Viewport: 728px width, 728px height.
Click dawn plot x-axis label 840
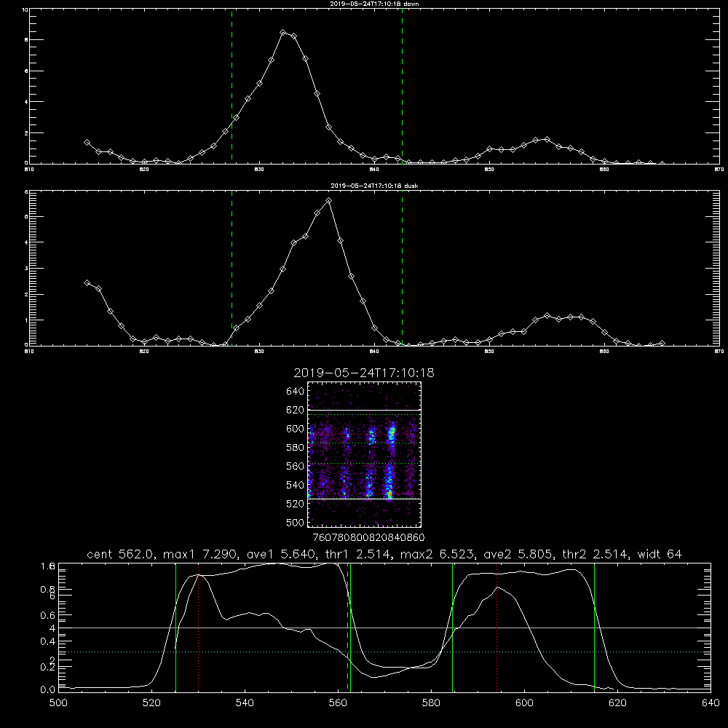click(374, 170)
